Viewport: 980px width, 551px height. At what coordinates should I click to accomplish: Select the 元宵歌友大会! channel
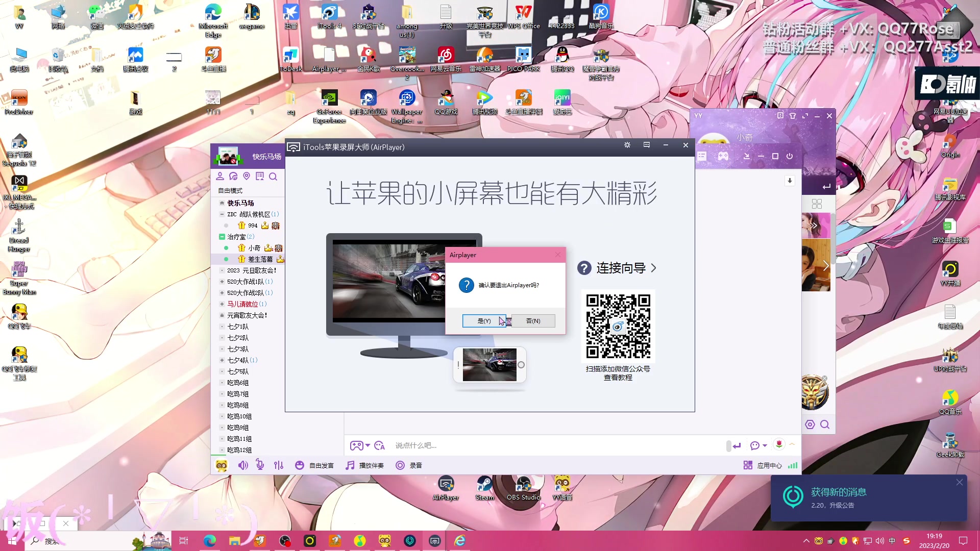(x=247, y=315)
